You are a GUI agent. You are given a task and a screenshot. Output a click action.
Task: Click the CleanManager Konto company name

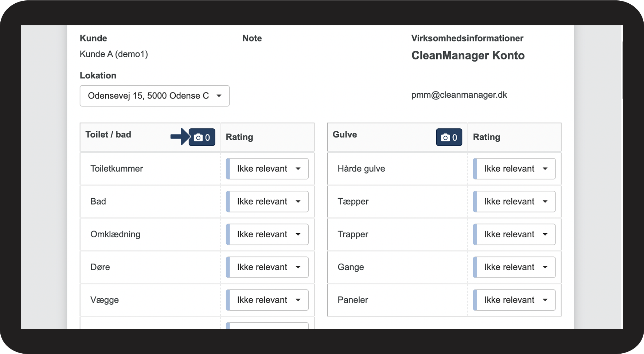[x=468, y=55]
